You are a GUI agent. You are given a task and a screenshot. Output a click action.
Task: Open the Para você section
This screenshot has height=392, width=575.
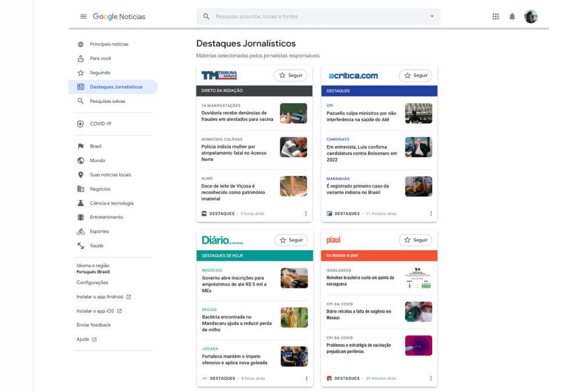(x=100, y=59)
